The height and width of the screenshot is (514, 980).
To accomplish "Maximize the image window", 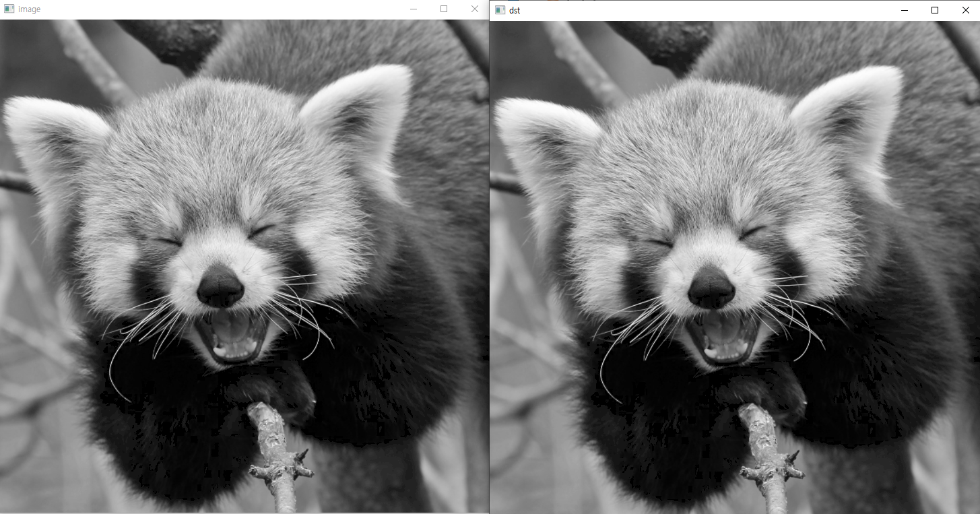I will pyautogui.click(x=444, y=9).
